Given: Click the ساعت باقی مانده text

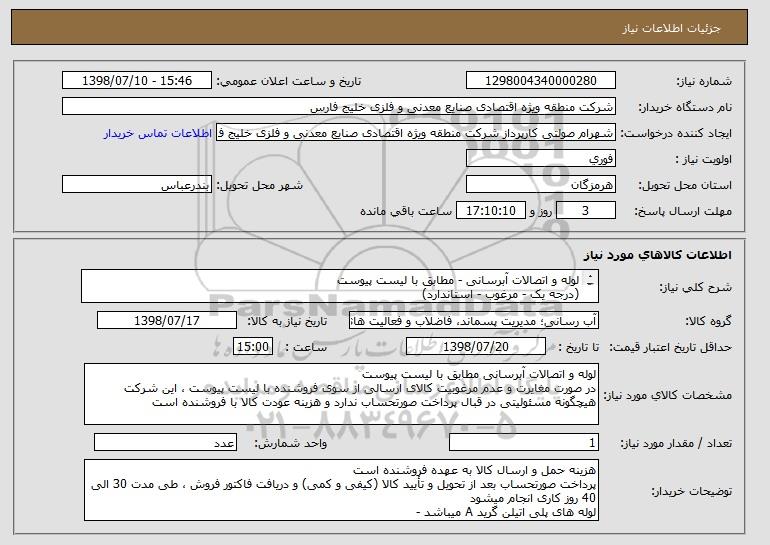Looking at the screenshot, I should tap(406, 212).
